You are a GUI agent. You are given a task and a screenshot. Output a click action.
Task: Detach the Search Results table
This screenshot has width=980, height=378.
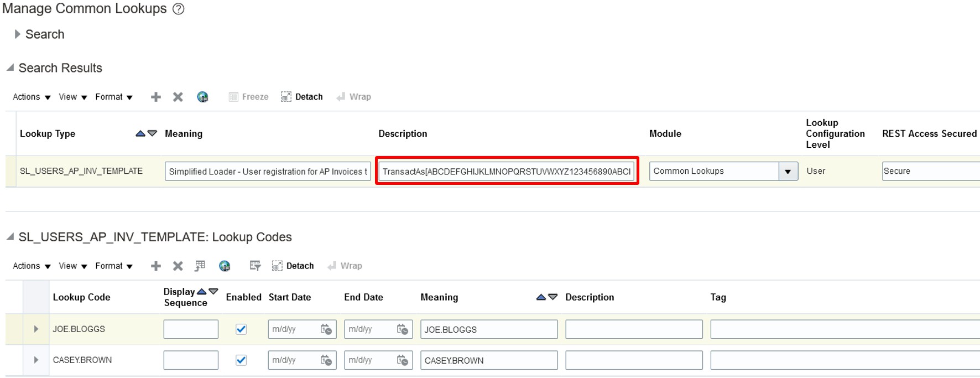301,97
